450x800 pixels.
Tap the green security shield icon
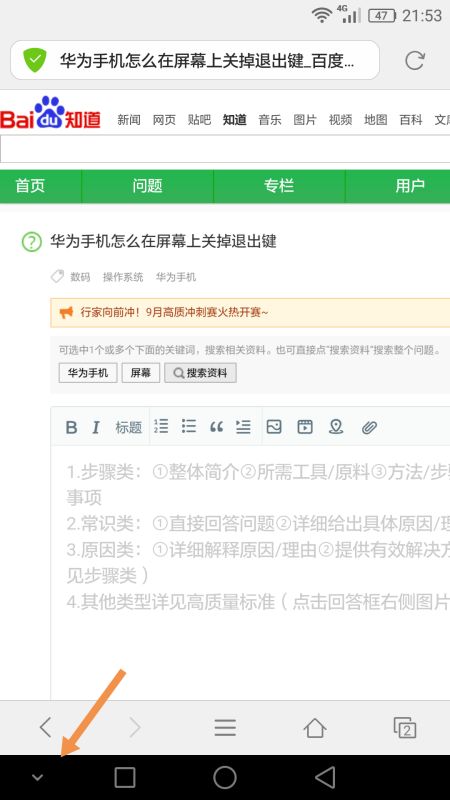click(35, 60)
